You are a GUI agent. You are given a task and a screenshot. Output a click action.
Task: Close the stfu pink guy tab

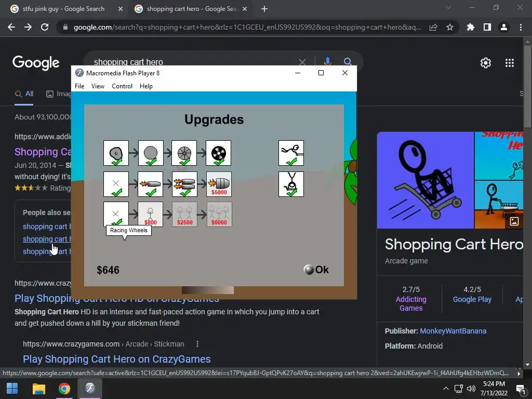121,9
